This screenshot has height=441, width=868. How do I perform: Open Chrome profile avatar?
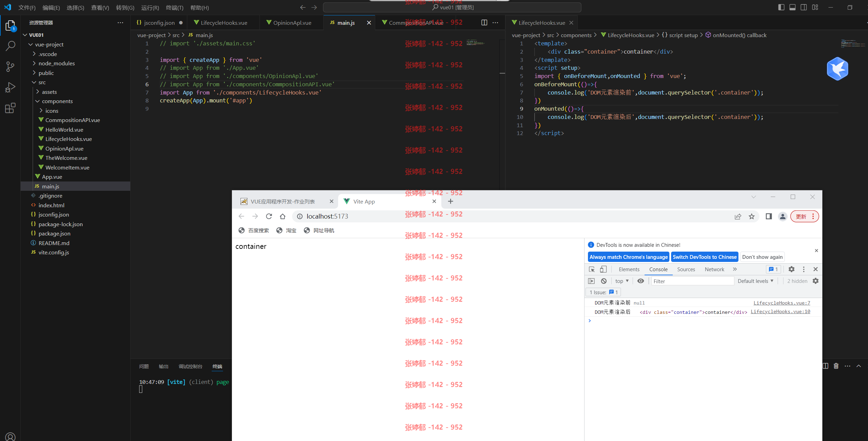pyautogui.click(x=782, y=216)
